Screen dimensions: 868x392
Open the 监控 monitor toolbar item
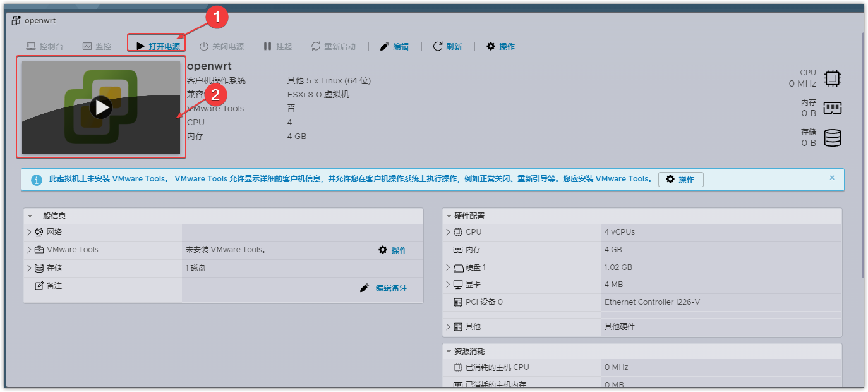pyautogui.click(x=97, y=46)
